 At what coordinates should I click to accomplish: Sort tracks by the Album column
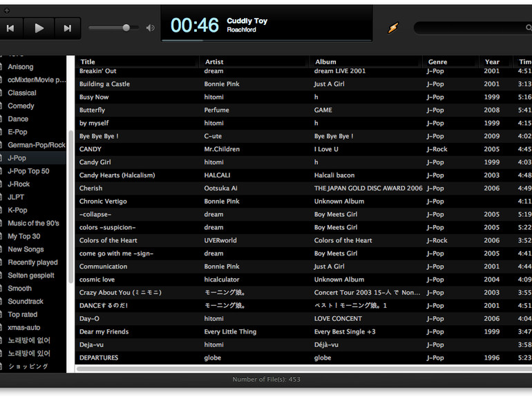coord(365,61)
